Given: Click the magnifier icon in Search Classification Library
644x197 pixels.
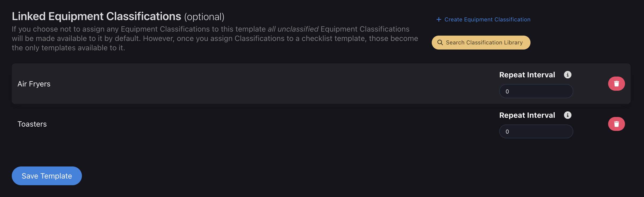Looking at the screenshot, I should [x=440, y=43].
